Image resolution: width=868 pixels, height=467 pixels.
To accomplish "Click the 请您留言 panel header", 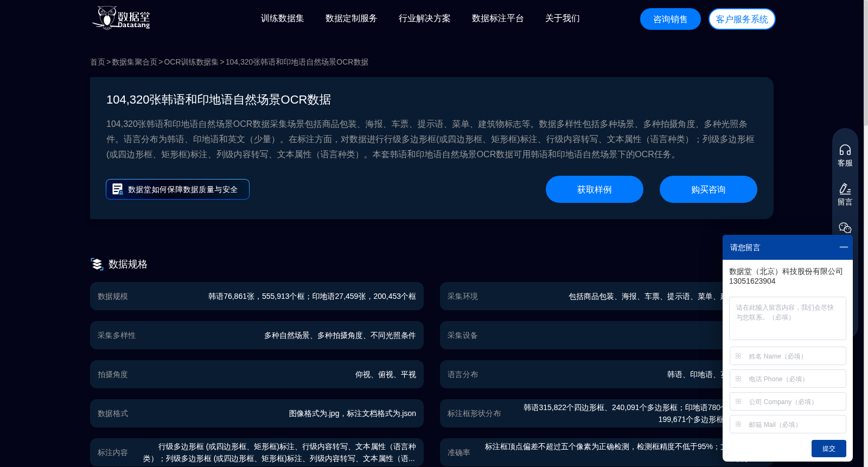I will click(x=788, y=247).
